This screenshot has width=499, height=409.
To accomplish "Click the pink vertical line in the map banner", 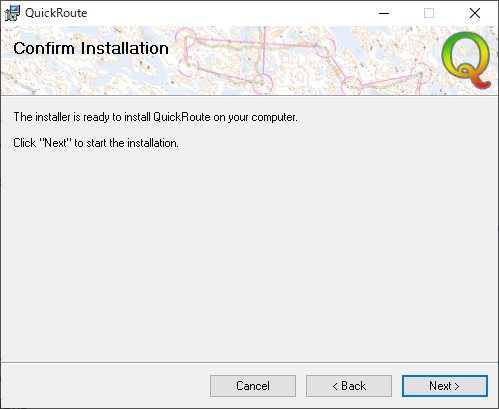I will pyautogui.click(x=264, y=50).
